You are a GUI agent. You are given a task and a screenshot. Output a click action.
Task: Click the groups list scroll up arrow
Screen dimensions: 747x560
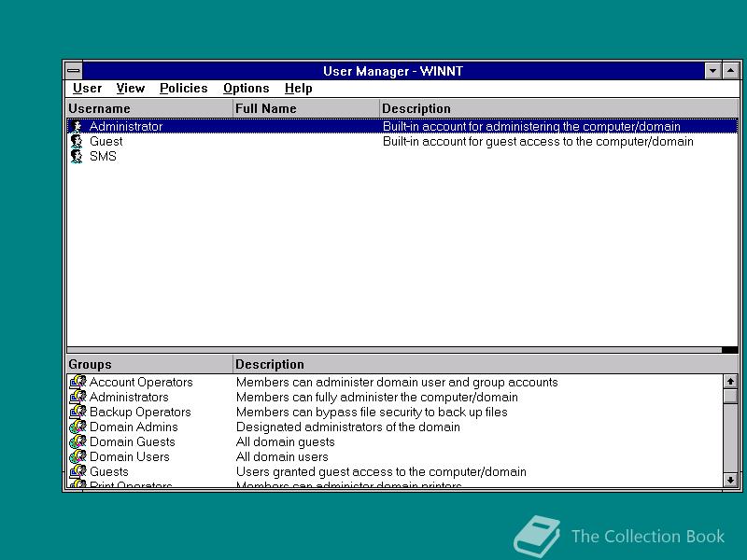tap(730, 382)
